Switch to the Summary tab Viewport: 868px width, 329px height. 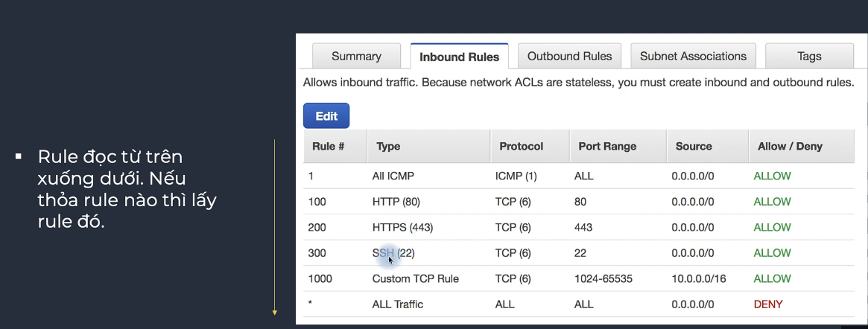pos(356,57)
